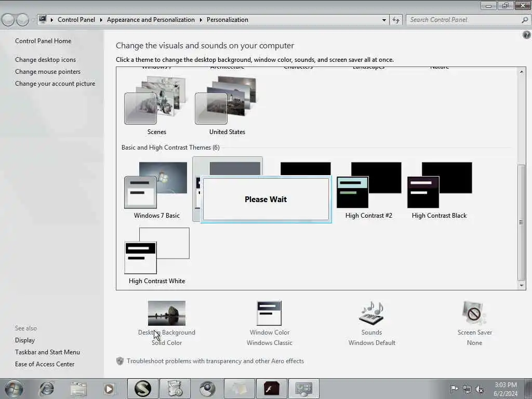Open Change desktop icons link

point(46,60)
